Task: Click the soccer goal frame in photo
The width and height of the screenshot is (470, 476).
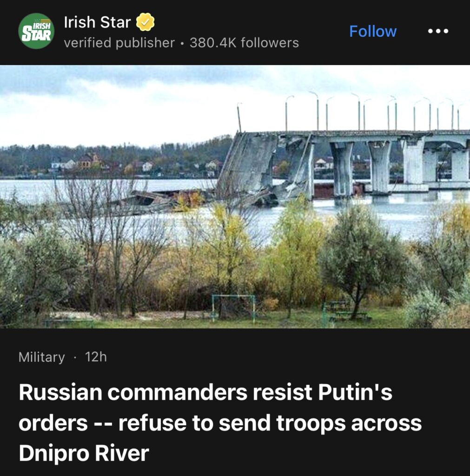Action: (x=233, y=307)
